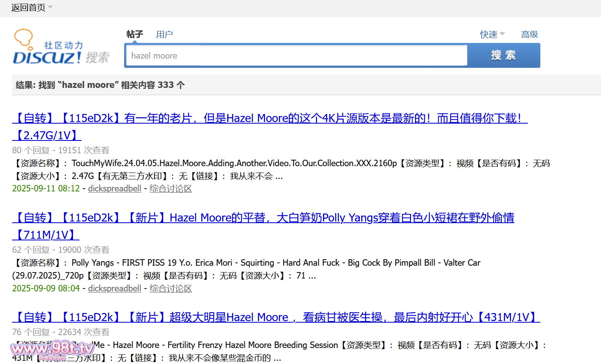The image size is (601, 364).
Task: Click the Discuz! 搜索 logo
Action: 61,47
